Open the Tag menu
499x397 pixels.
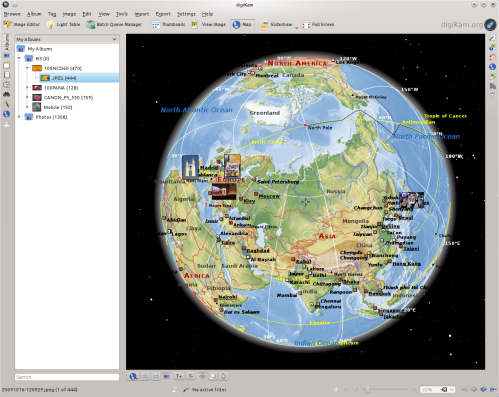click(52, 14)
